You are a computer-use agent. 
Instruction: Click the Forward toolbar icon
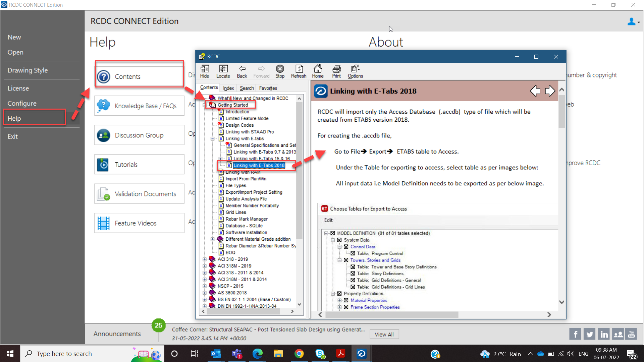click(x=261, y=71)
